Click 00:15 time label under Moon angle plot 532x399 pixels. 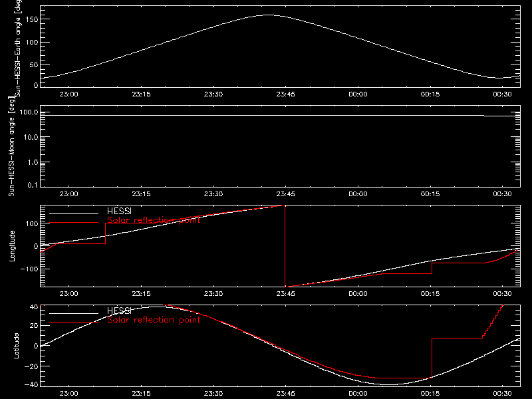pyautogui.click(x=430, y=194)
